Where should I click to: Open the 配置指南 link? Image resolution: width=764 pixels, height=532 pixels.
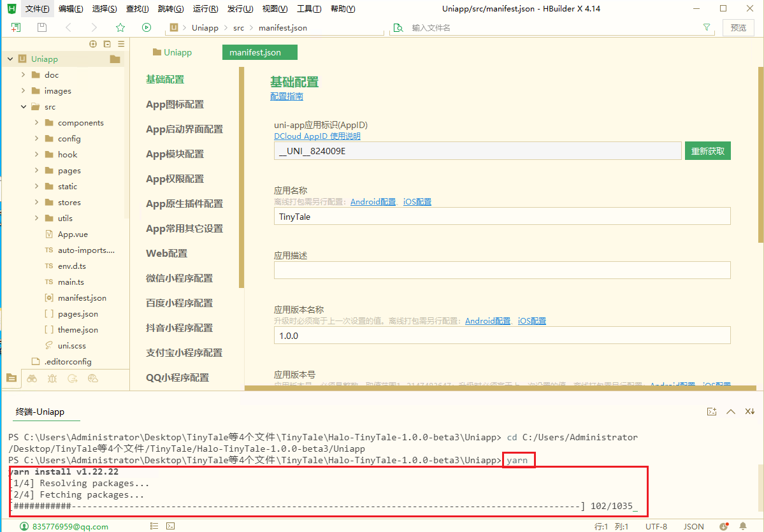(x=287, y=96)
